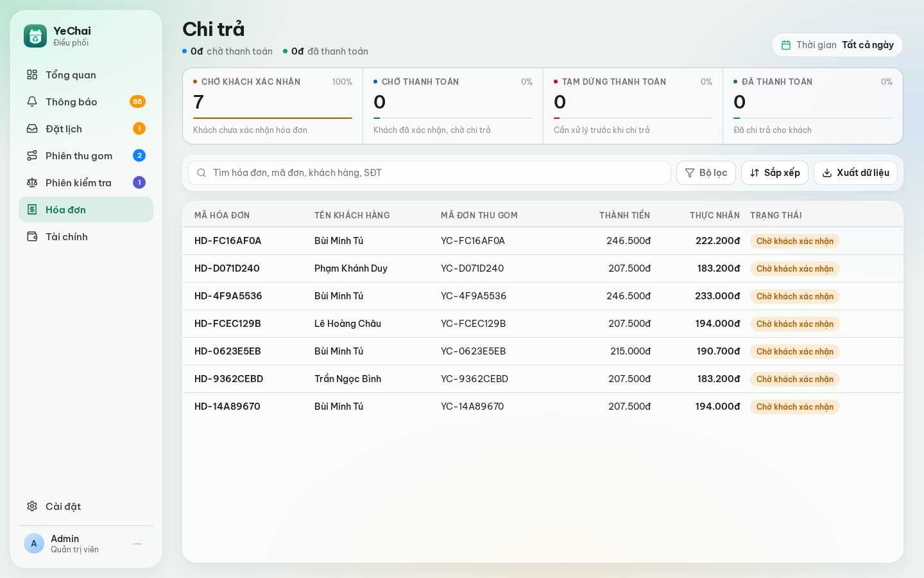Click the Phiên thu gom route icon
Screen dimensions: 924x578
(32, 155)
